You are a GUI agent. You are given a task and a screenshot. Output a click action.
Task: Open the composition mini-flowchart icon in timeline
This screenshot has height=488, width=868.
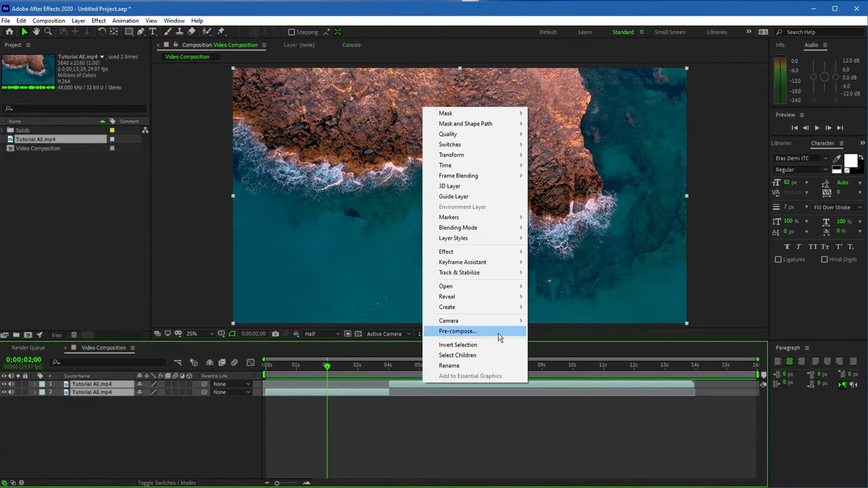[x=178, y=362]
